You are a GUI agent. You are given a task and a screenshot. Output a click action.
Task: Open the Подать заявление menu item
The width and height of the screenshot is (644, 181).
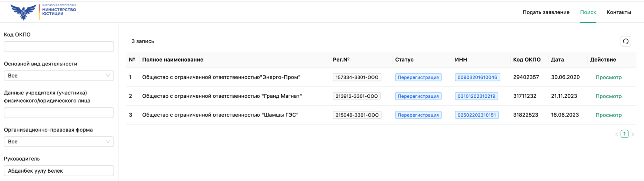[546, 12]
